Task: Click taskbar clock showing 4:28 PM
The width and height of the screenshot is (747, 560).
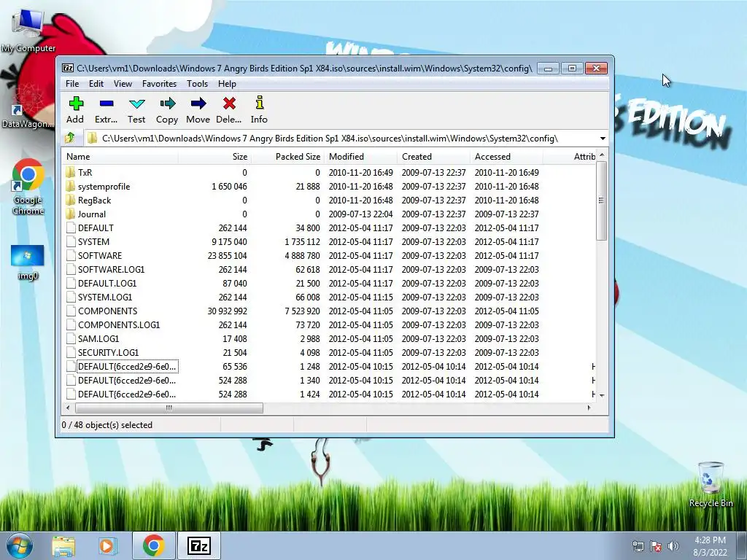Action: (x=710, y=546)
